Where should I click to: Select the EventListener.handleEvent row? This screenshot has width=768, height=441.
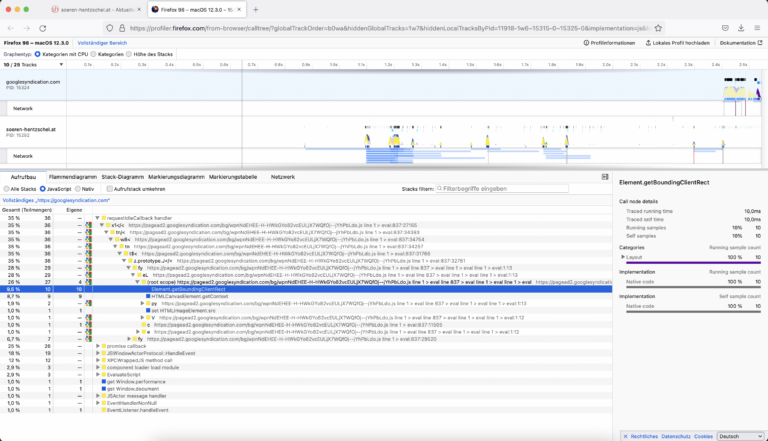(x=306, y=410)
